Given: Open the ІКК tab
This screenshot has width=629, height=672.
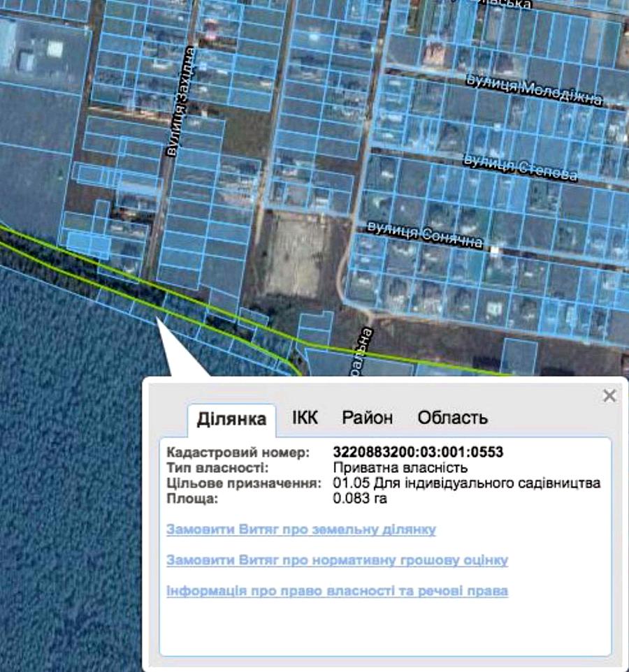Looking at the screenshot, I should 305,418.
